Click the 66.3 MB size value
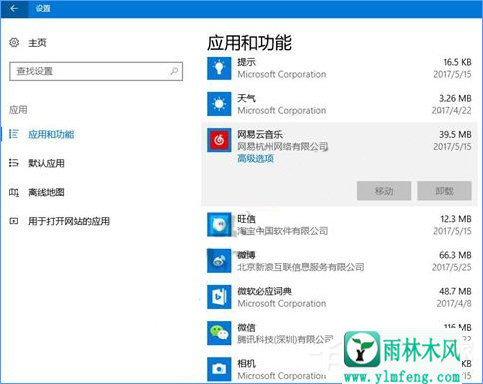 pos(455,255)
